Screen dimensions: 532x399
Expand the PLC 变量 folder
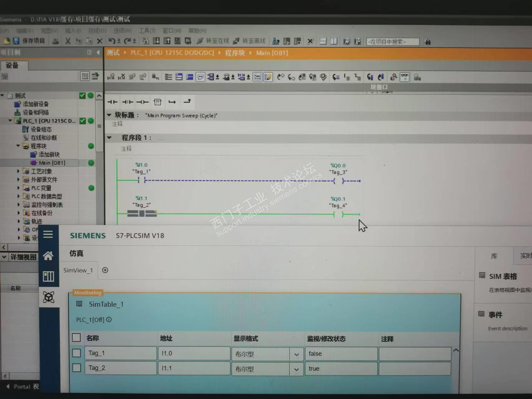[x=18, y=188]
